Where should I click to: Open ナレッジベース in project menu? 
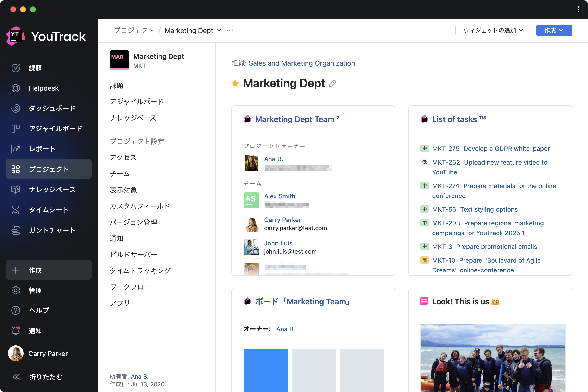(x=133, y=118)
